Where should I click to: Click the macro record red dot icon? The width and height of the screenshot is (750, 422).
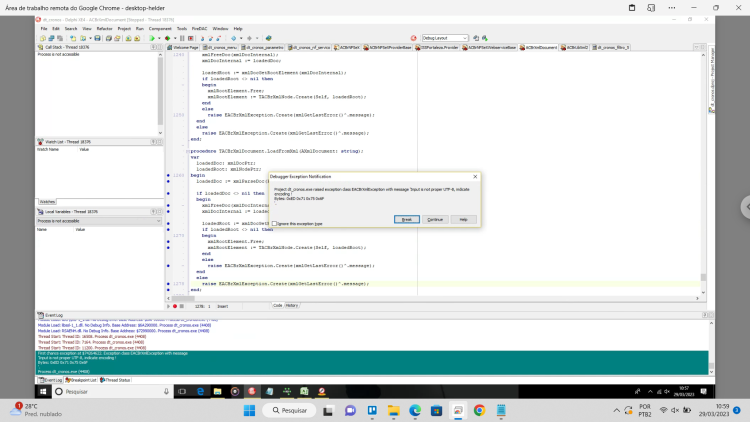(175, 306)
